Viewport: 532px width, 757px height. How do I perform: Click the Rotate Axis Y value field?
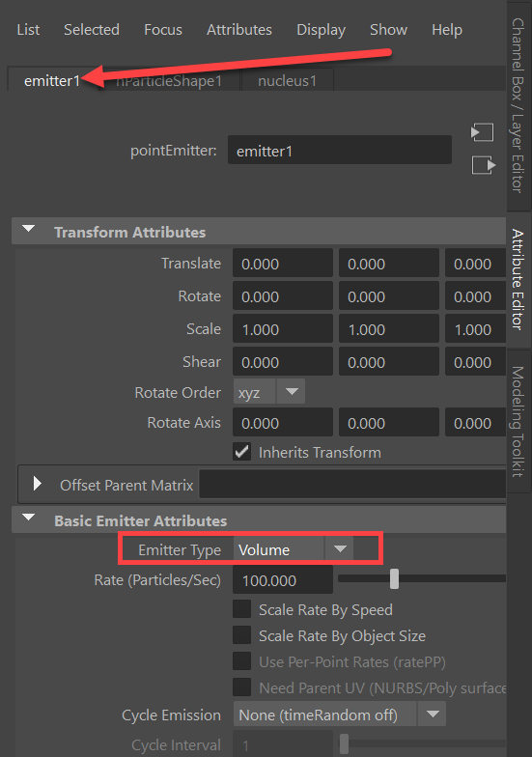pos(389,423)
